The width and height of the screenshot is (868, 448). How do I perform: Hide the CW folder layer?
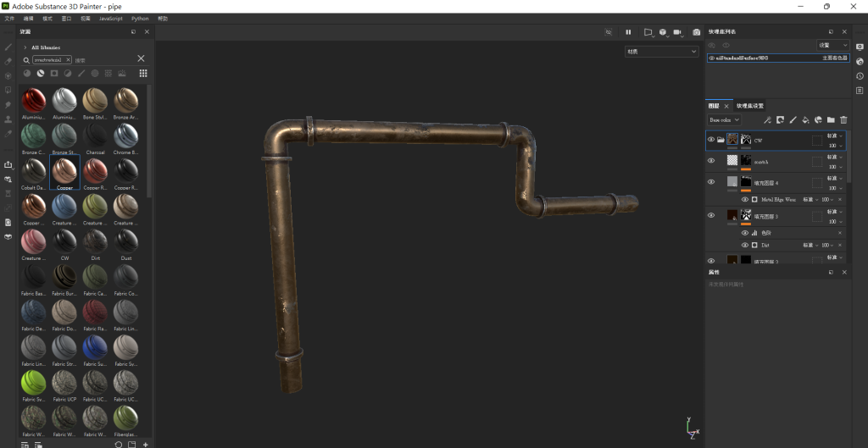click(711, 139)
